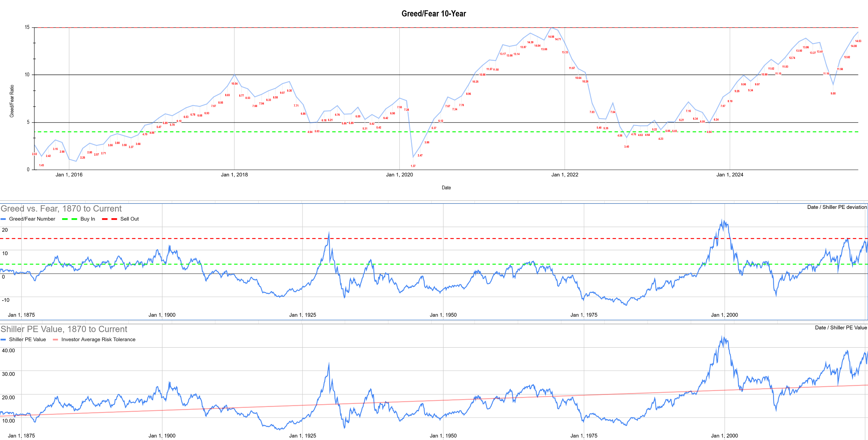Click the 10.04 data label near 2018
The width and height of the screenshot is (868, 440).
[x=235, y=84]
